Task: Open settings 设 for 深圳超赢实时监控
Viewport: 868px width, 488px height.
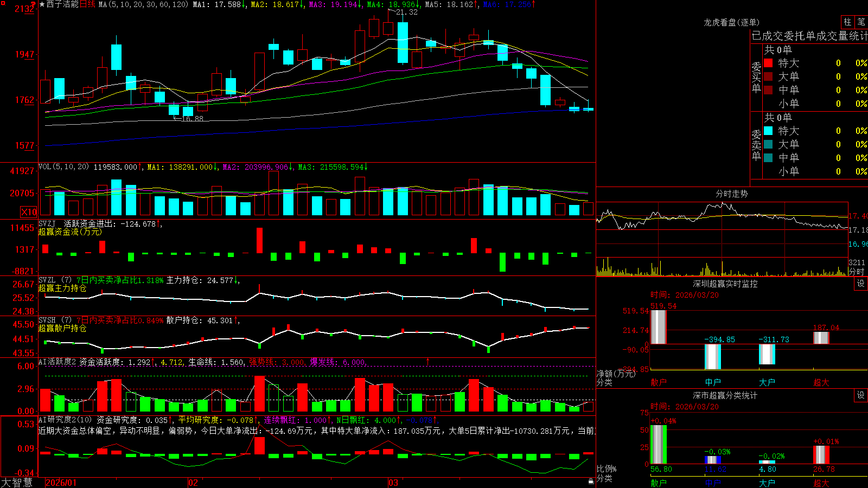Action: coord(861,284)
